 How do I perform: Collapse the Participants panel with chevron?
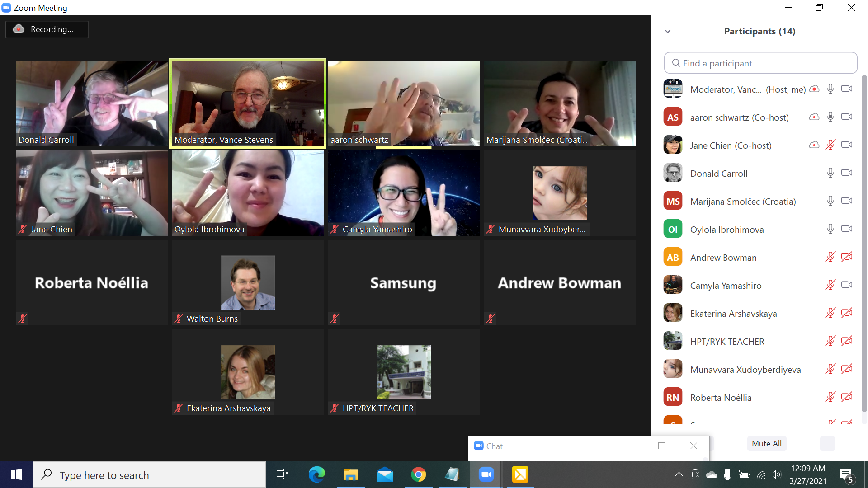coord(668,31)
